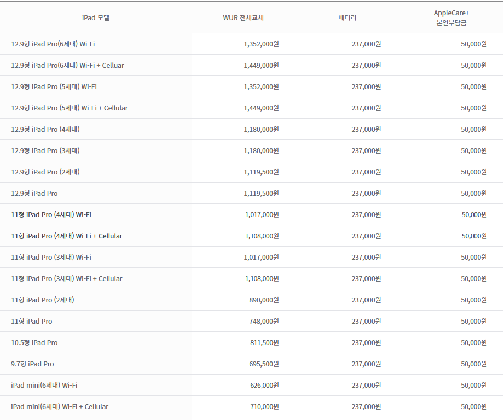This screenshot has height=420, width=504.
Task: Click 50,000원 in 12.9형 5세대 Cellular row
Action: point(474,108)
